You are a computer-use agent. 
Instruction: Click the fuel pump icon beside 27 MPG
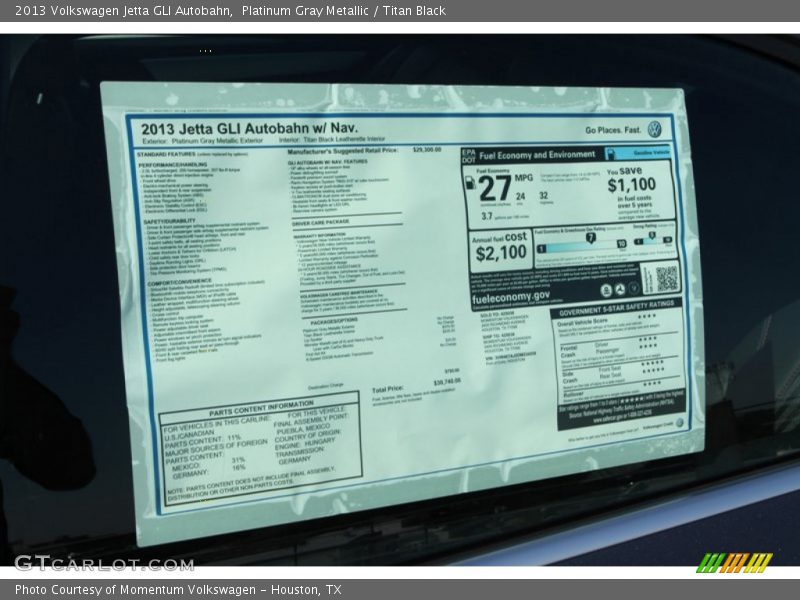pos(470,183)
